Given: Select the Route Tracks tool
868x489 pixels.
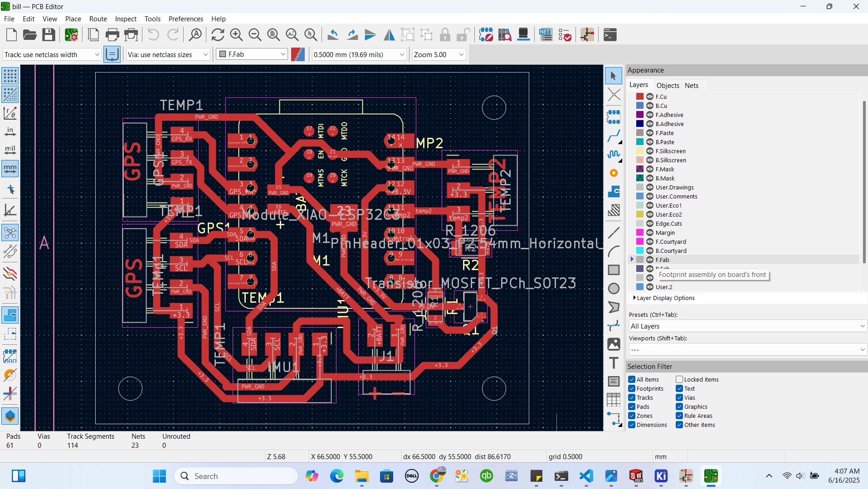Looking at the screenshot, I should click(614, 135).
